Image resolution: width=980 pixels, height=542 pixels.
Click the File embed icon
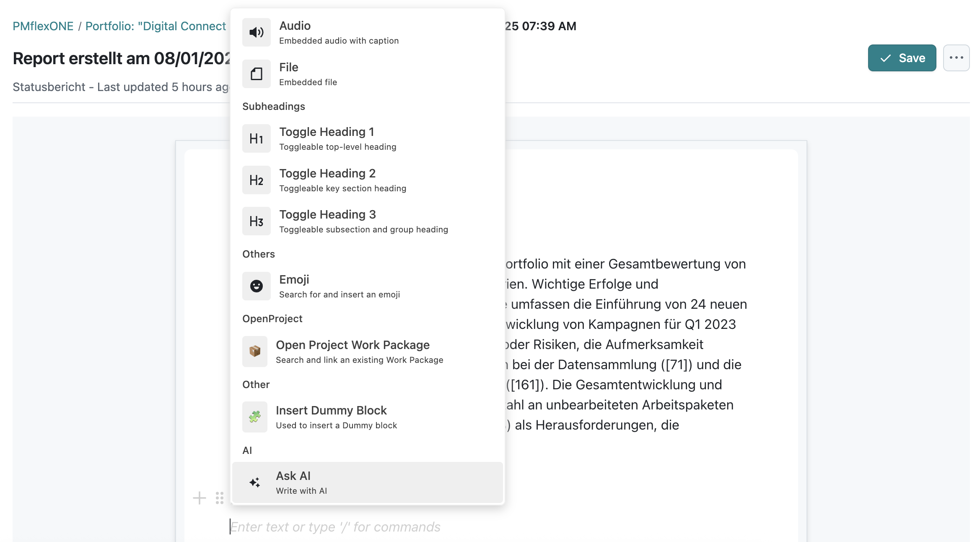[x=256, y=73]
